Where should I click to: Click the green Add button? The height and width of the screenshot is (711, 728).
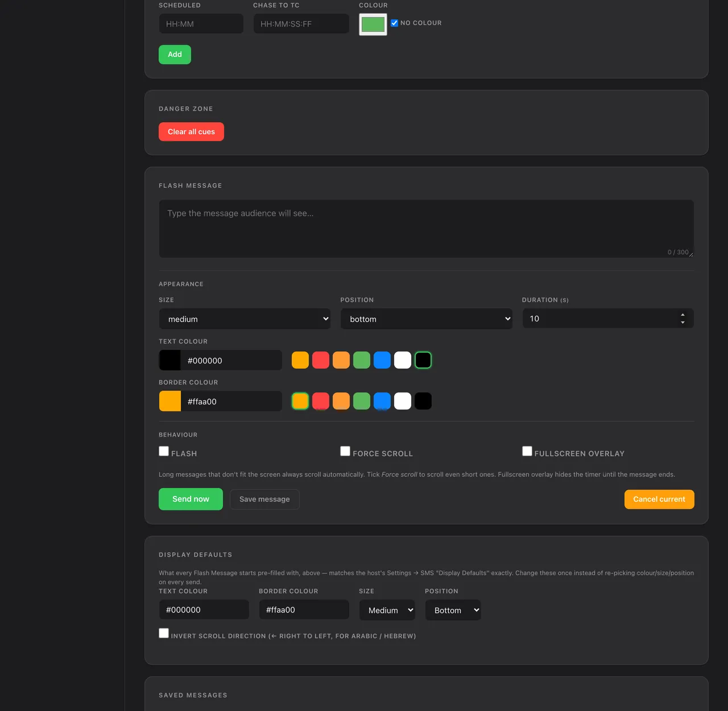click(x=175, y=55)
